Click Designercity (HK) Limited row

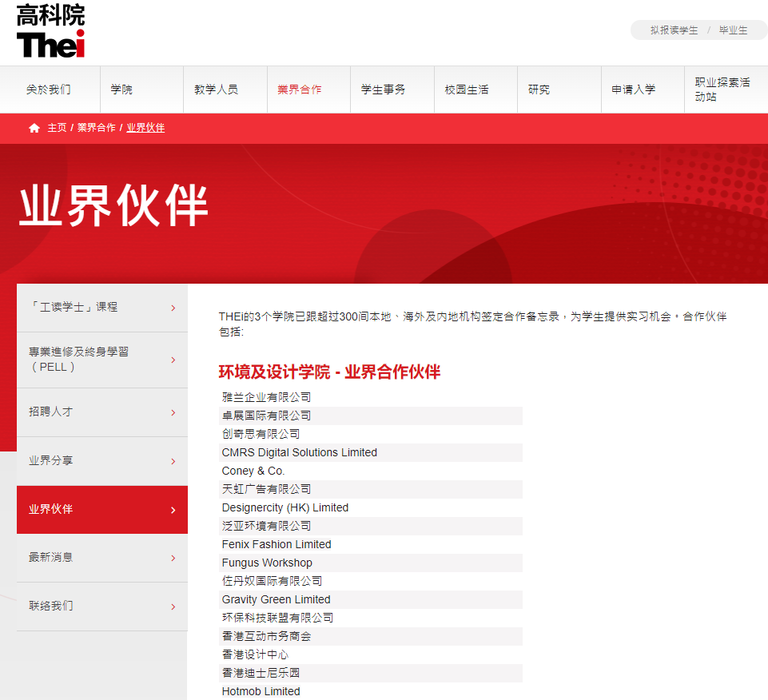[370, 507]
